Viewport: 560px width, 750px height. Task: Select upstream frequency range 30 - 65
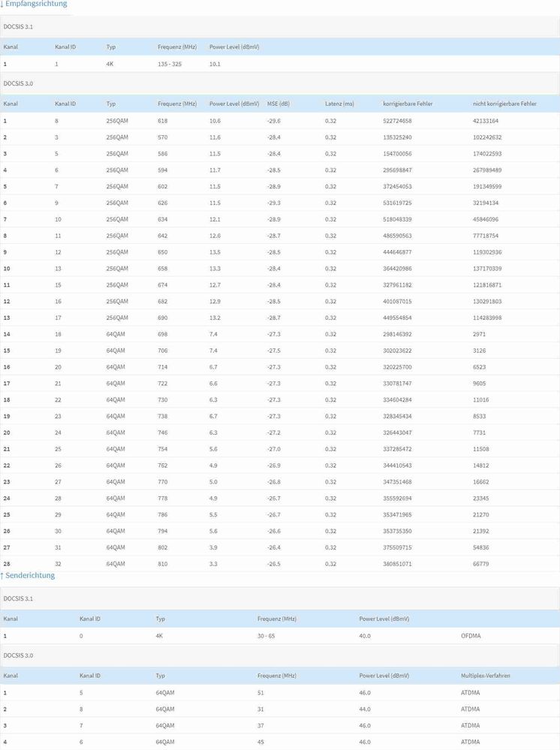coord(266,636)
